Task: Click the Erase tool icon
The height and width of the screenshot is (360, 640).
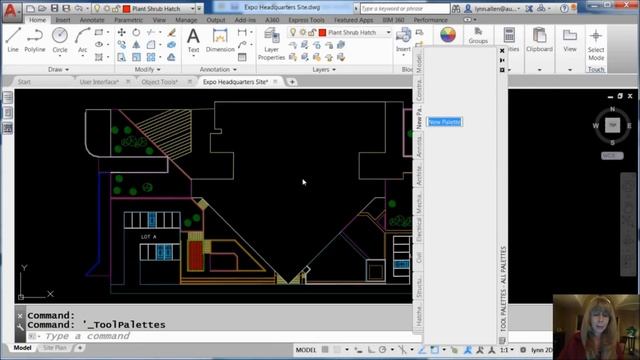Action: (172, 32)
